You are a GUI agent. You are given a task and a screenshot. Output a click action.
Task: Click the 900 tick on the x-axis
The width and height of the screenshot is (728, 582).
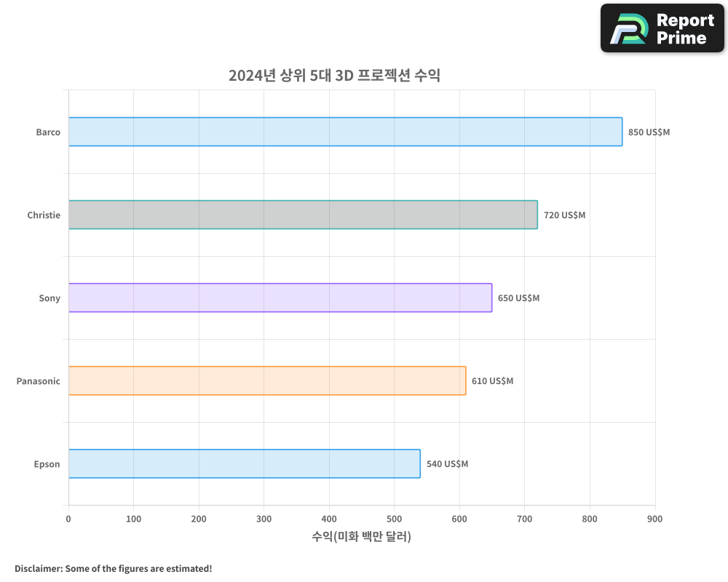[x=654, y=519]
